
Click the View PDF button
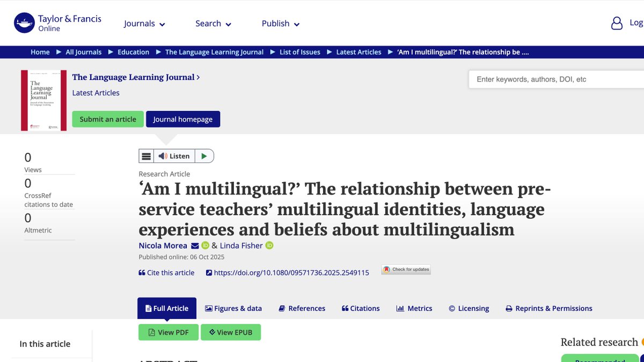tap(169, 333)
